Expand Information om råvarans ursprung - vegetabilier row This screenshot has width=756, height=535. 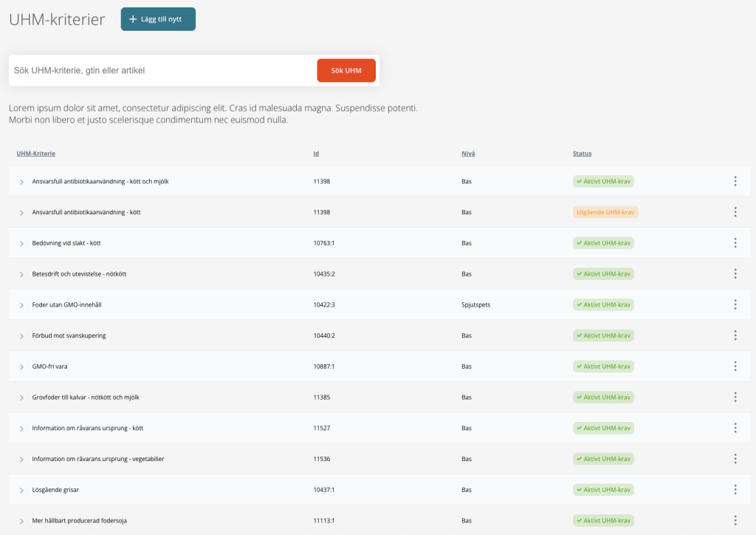click(21, 460)
